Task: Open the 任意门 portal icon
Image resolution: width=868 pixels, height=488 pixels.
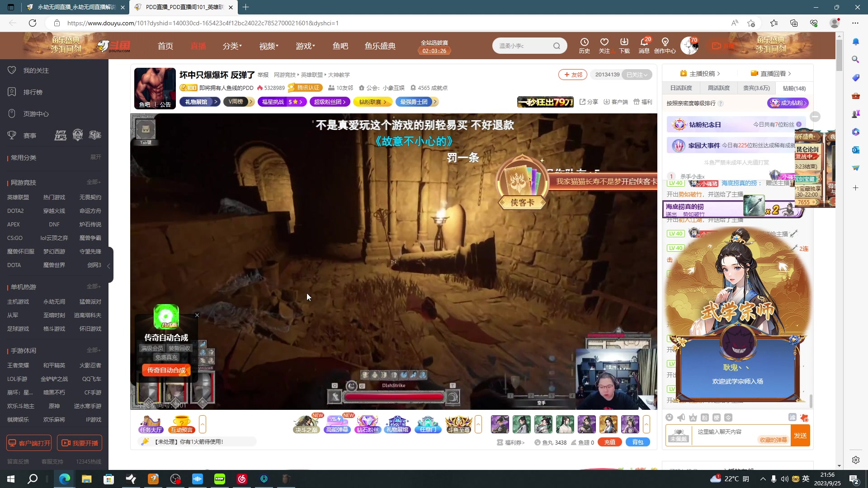Action: pos(428,424)
